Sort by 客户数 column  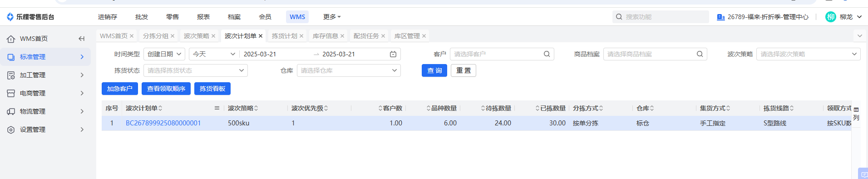(x=380, y=108)
